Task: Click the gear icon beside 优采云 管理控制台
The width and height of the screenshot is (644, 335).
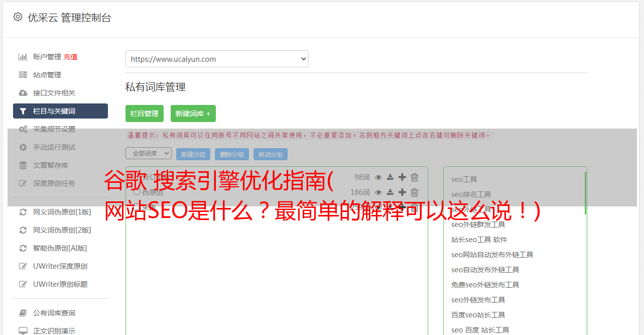Action: click(x=18, y=17)
